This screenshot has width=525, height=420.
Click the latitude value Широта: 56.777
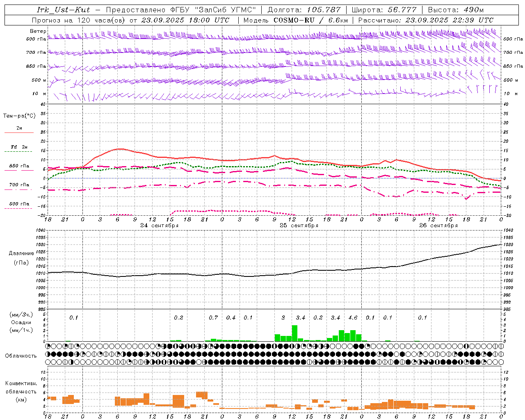(x=384, y=10)
